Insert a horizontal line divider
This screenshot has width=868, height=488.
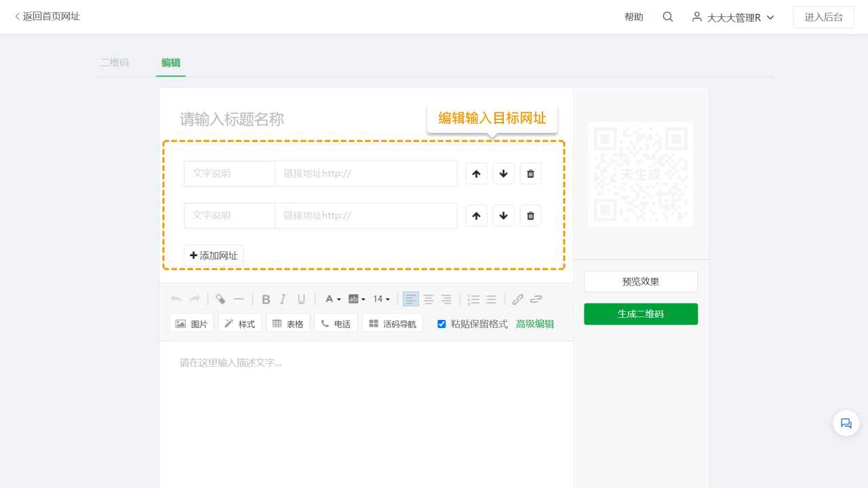pos(239,299)
